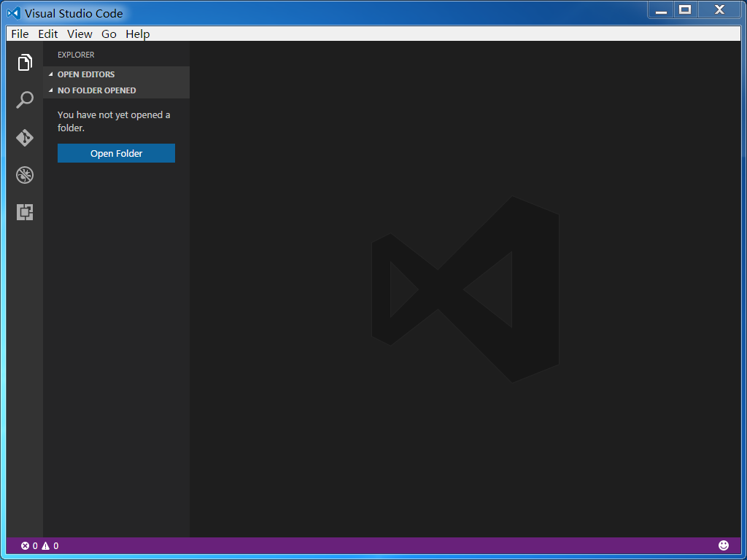The image size is (747, 560).
Task: Switch to the Git source control view
Action: point(25,138)
